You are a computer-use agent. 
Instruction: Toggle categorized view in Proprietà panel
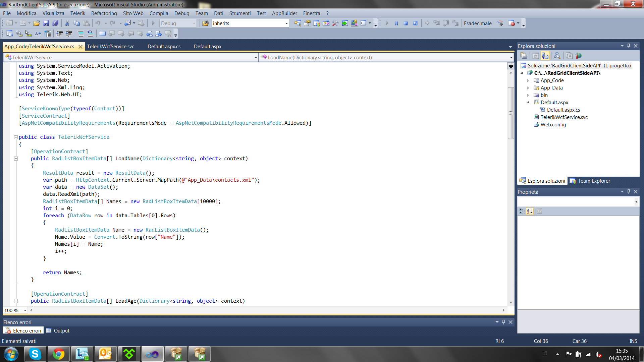click(522, 211)
